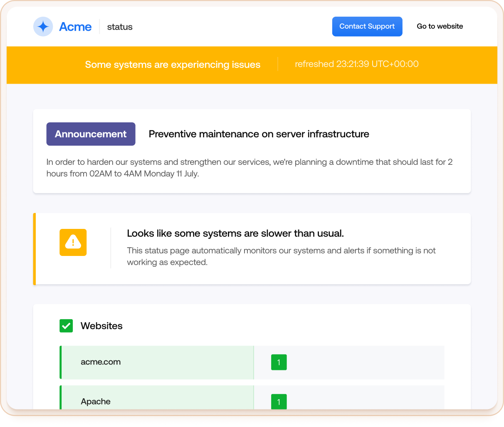
Task: Click the 'Some systems are experiencing issues' banner text
Action: pyautogui.click(x=173, y=65)
